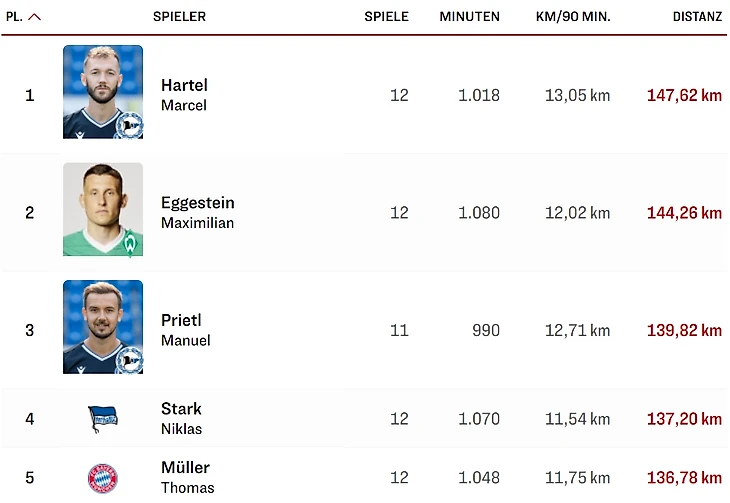Sort table by KM/90 MIN. column
The image size is (730, 503).
(x=573, y=17)
